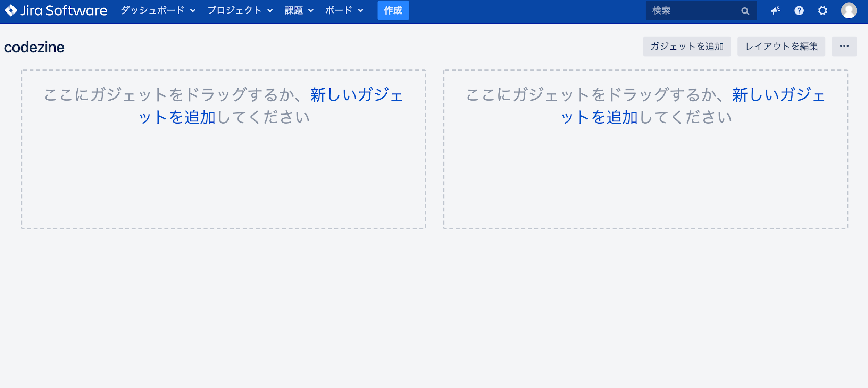Click the Jira Software logo
The height and width of the screenshot is (388, 868).
click(x=56, y=11)
